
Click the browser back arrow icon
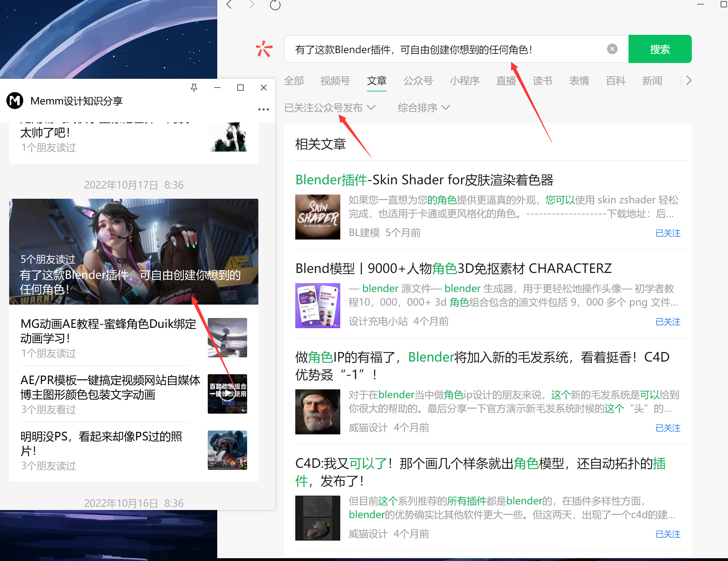click(x=229, y=5)
